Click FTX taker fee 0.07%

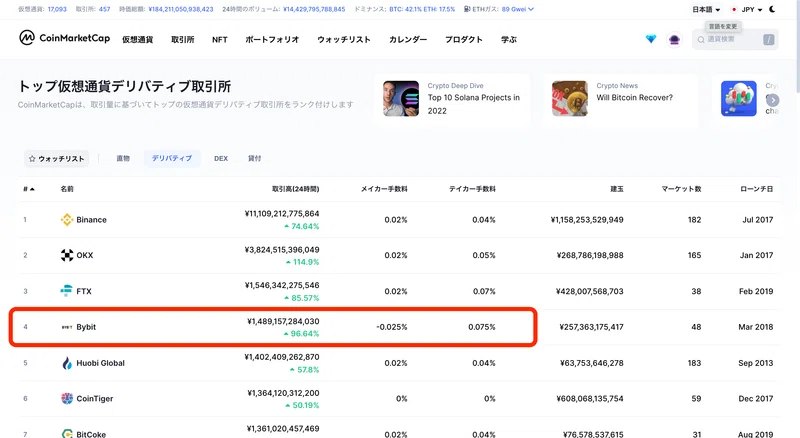484,291
